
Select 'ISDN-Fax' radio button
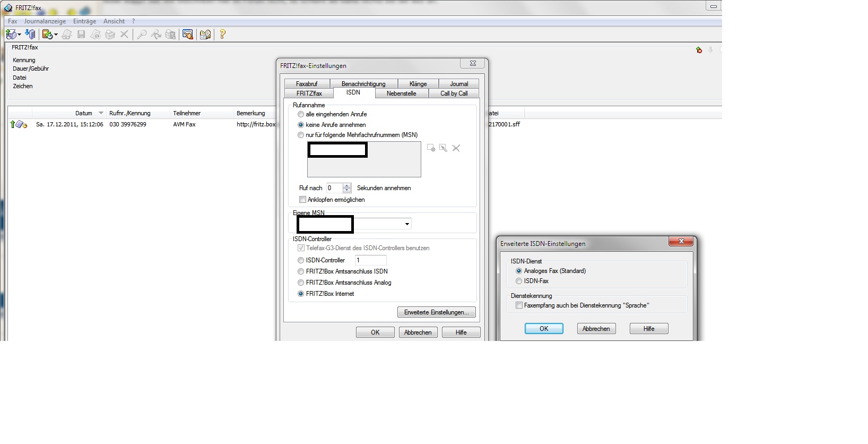coord(519,281)
